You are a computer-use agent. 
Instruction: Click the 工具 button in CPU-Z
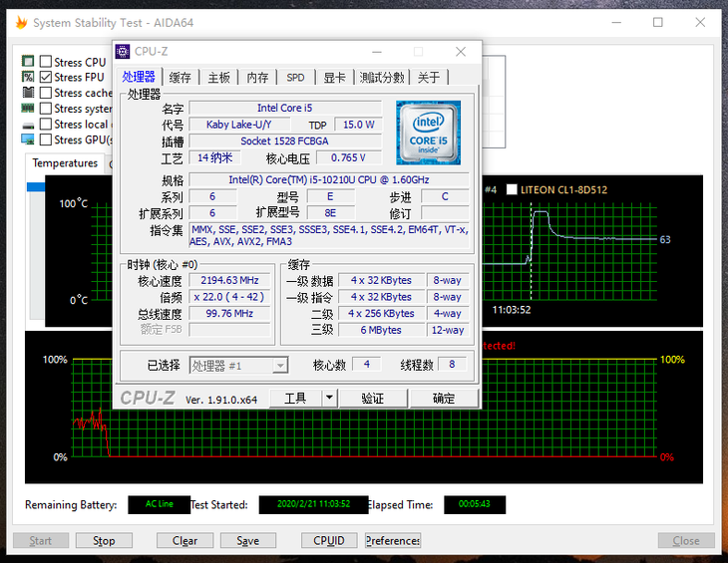(x=295, y=398)
